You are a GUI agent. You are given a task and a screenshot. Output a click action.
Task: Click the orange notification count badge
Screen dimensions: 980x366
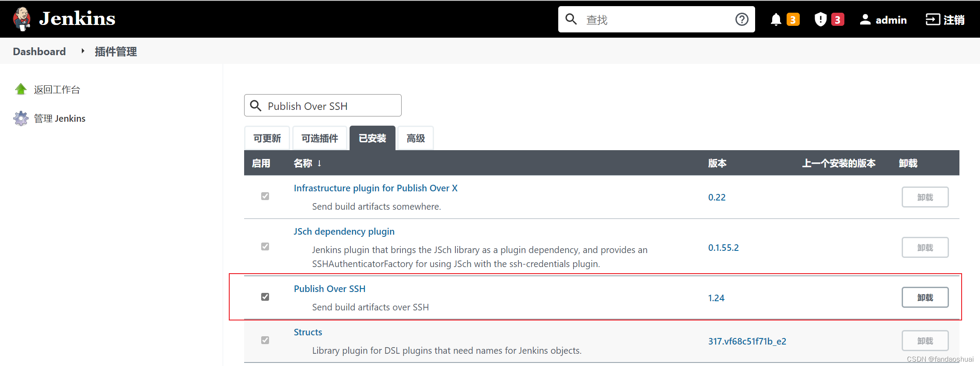pyautogui.click(x=793, y=20)
